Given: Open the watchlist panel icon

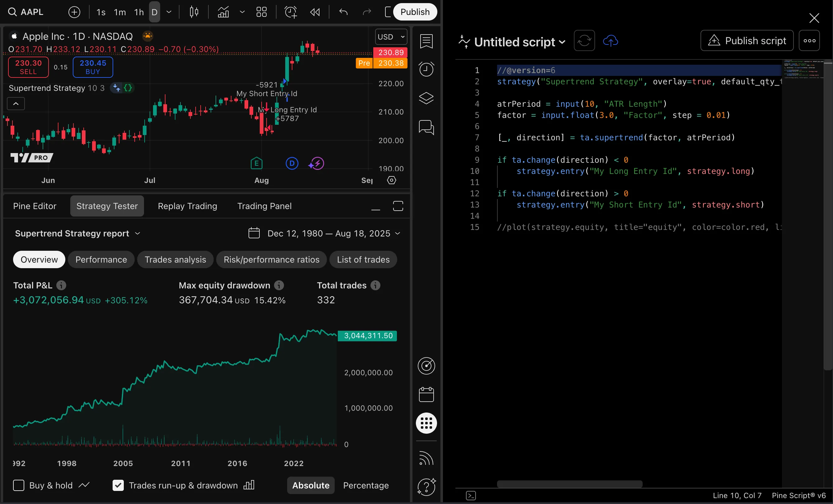Looking at the screenshot, I should point(426,41).
